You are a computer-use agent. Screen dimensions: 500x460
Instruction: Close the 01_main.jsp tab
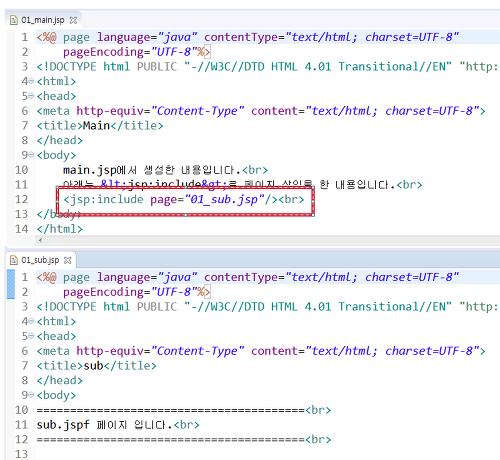pos(73,20)
